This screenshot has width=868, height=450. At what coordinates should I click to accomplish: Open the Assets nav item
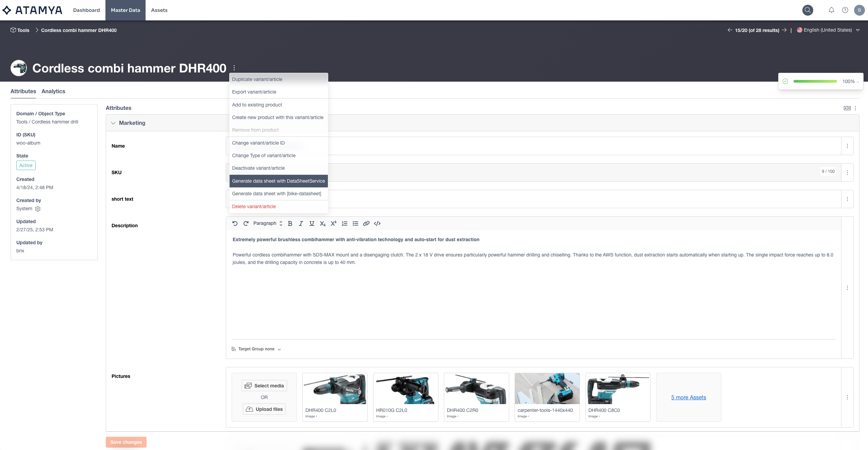point(159,10)
